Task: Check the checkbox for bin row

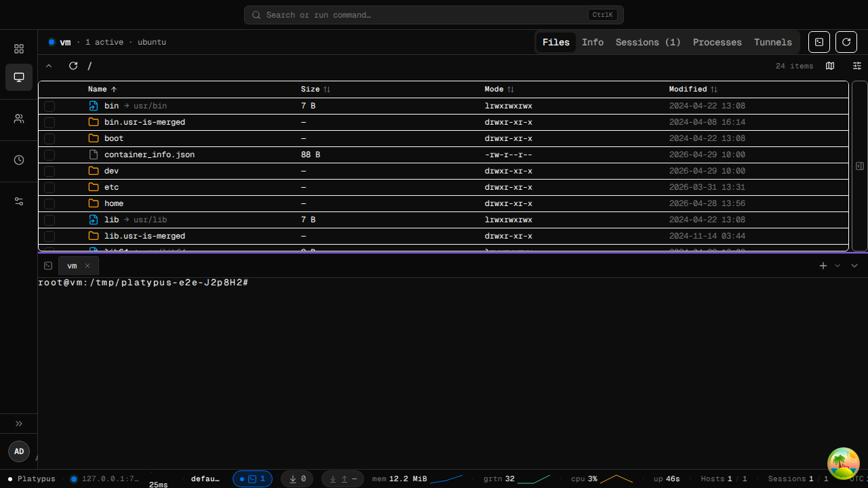Action: coord(50,106)
